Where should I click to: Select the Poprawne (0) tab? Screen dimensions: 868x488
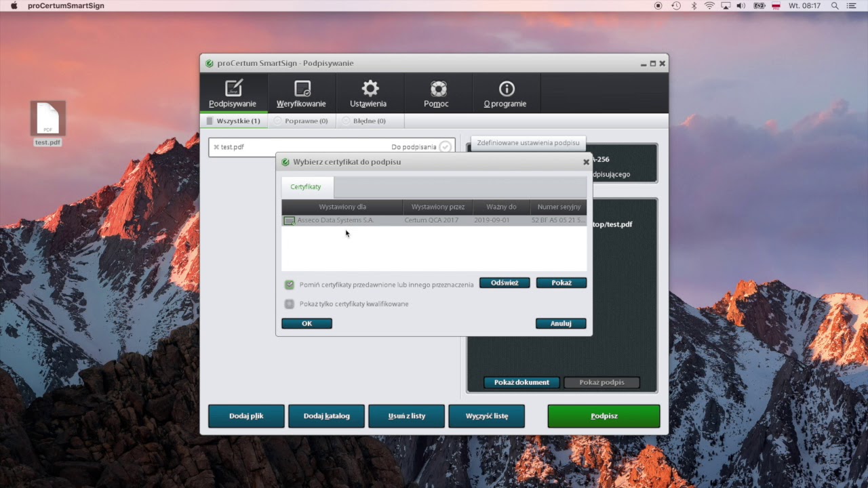coord(301,121)
